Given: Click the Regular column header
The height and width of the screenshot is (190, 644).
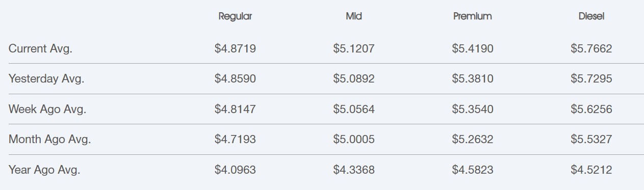Looking at the screenshot, I should (x=235, y=16).
